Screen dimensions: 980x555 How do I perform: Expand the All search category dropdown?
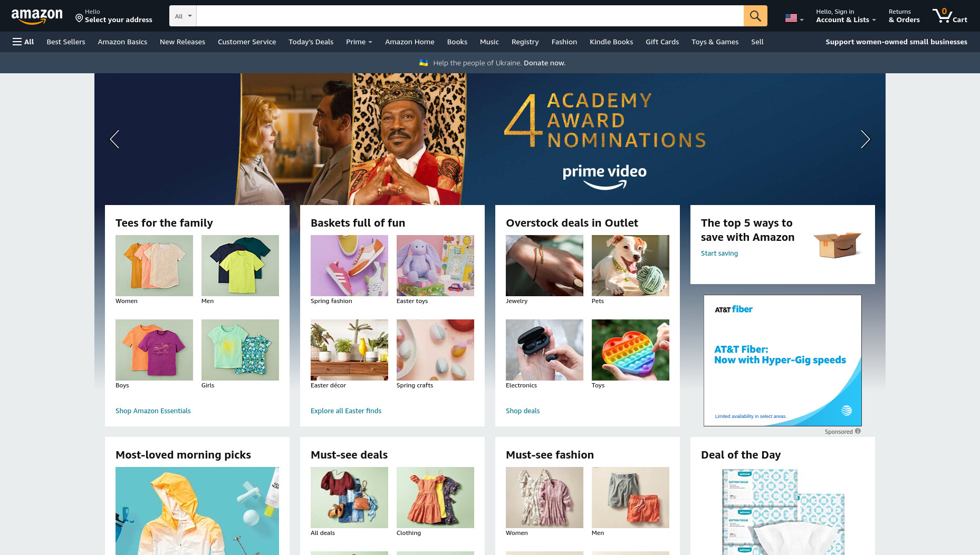tap(183, 16)
